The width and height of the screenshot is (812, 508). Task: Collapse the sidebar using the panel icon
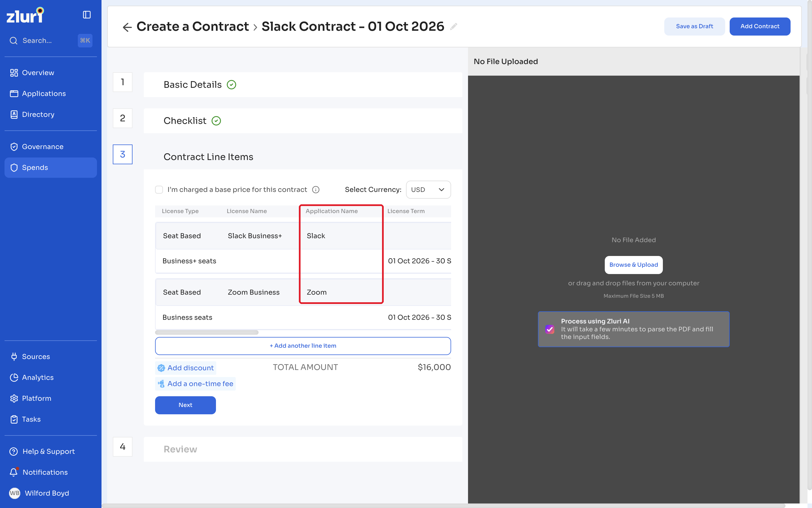point(87,15)
